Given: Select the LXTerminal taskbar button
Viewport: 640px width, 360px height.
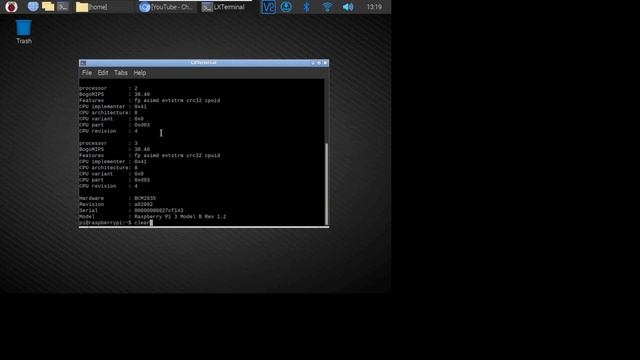Looking at the screenshot, I should click(x=224, y=7).
